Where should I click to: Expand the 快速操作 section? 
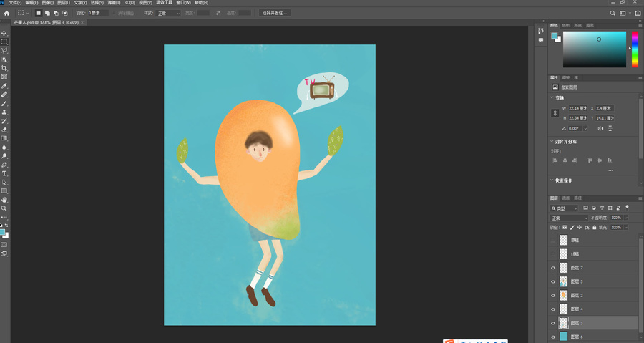coord(552,180)
